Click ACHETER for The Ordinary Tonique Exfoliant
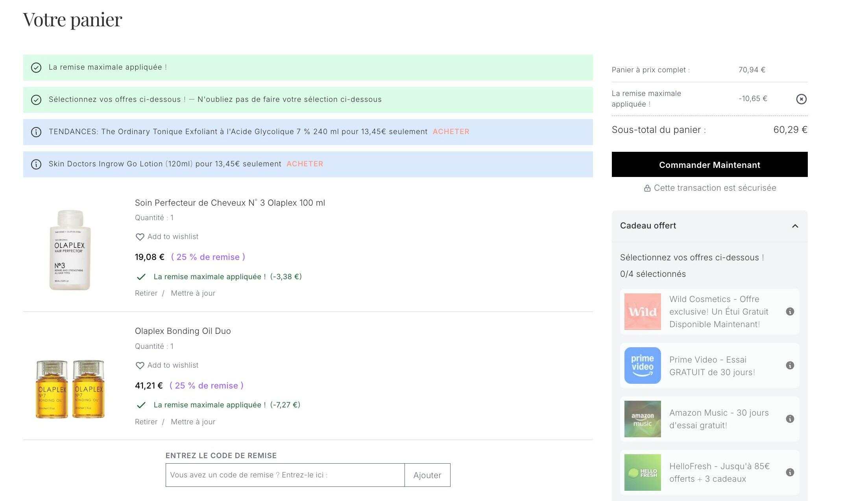The height and width of the screenshot is (501, 868). point(451,132)
